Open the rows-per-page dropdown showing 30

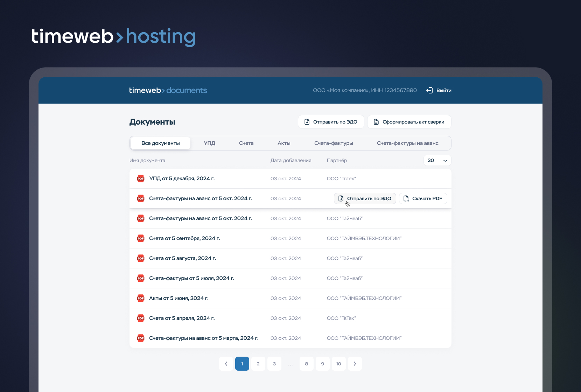pyautogui.click(x=437, y=160)
